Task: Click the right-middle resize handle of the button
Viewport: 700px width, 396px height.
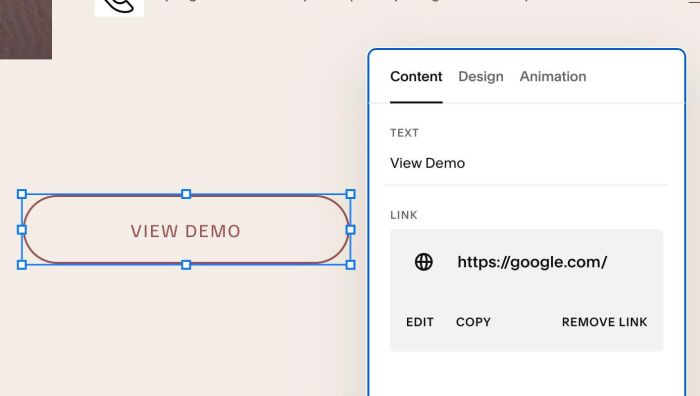Action: pos(350,230)
